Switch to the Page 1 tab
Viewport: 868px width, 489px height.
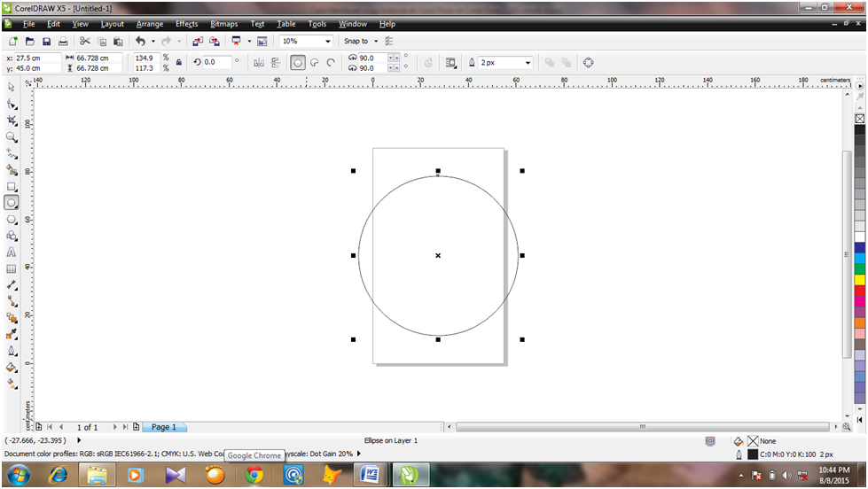(164, 427)
